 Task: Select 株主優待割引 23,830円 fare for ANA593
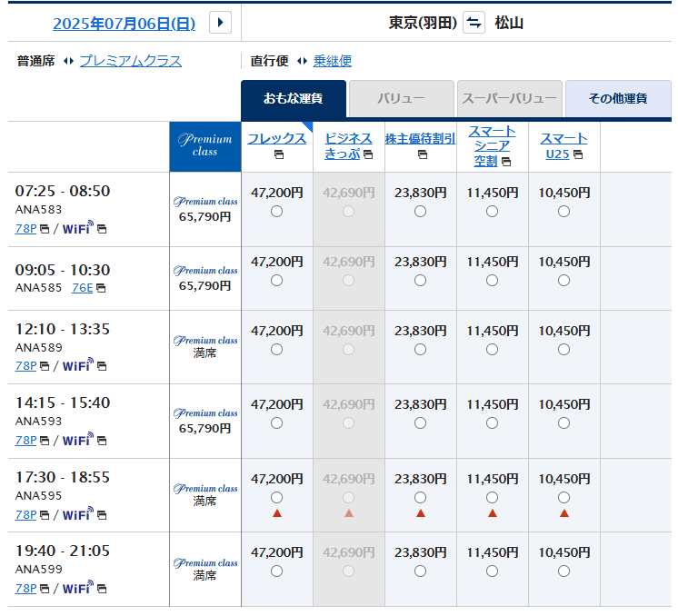[x=420, y=422]
